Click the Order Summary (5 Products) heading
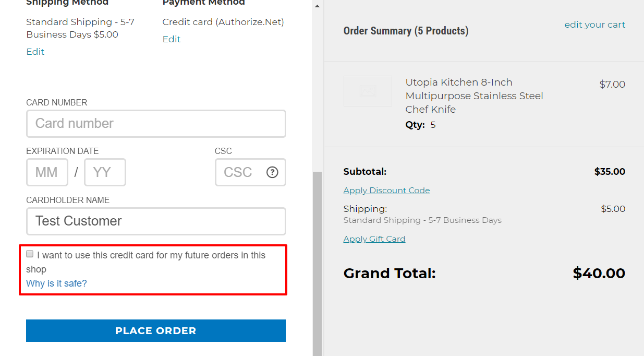The width and height of the screenshot is (644, 356). [406, 31]
